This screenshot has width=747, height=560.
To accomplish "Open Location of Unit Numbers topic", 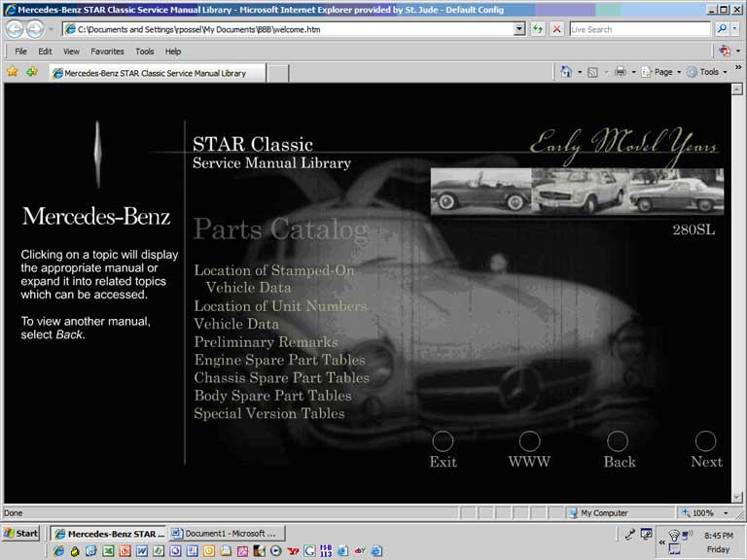I will coord(280,305).
